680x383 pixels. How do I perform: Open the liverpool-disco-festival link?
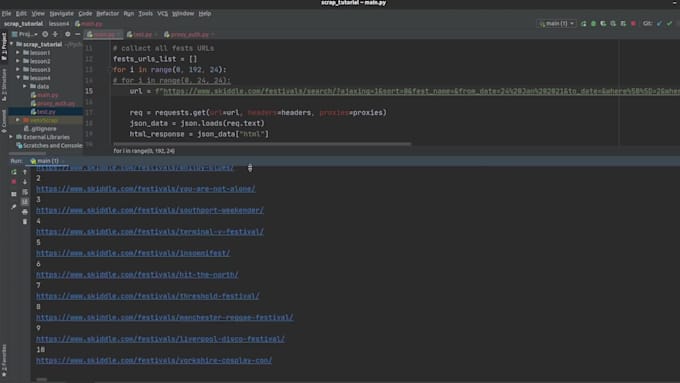(160, 339)
